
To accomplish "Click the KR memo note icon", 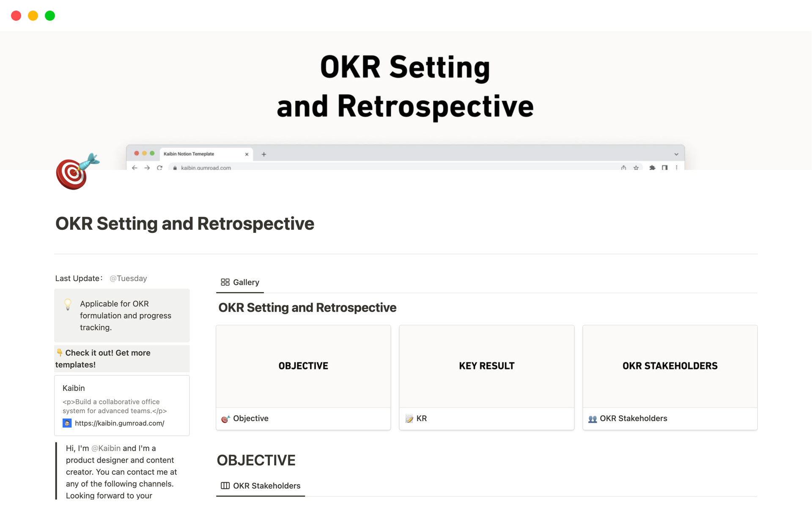I will coord(409,419).
